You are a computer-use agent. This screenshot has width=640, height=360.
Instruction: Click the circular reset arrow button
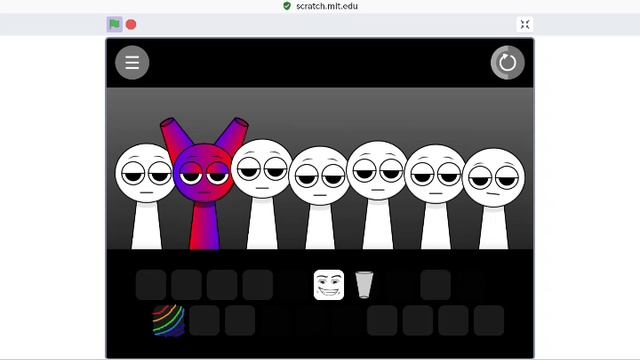pos(507,62)
